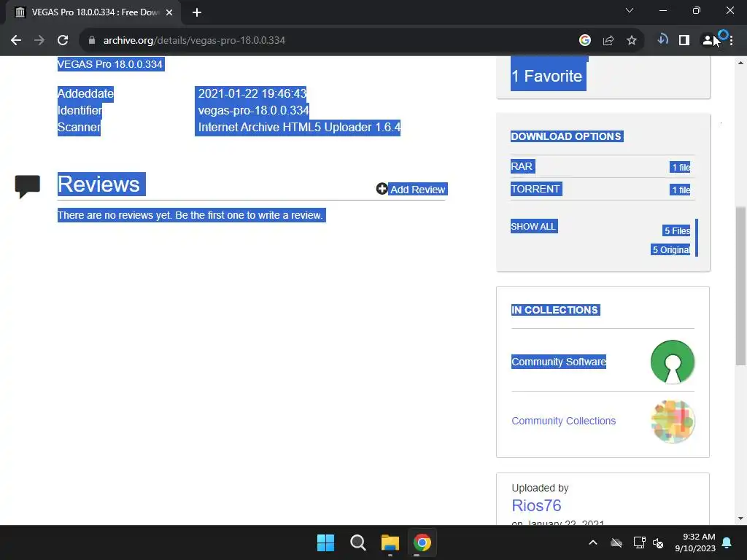
Task: Click the Community Software green logo
Action: (672, 362)
